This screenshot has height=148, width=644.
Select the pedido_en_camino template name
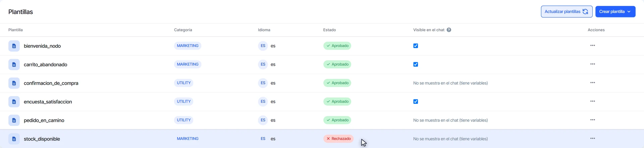[44, 120]
